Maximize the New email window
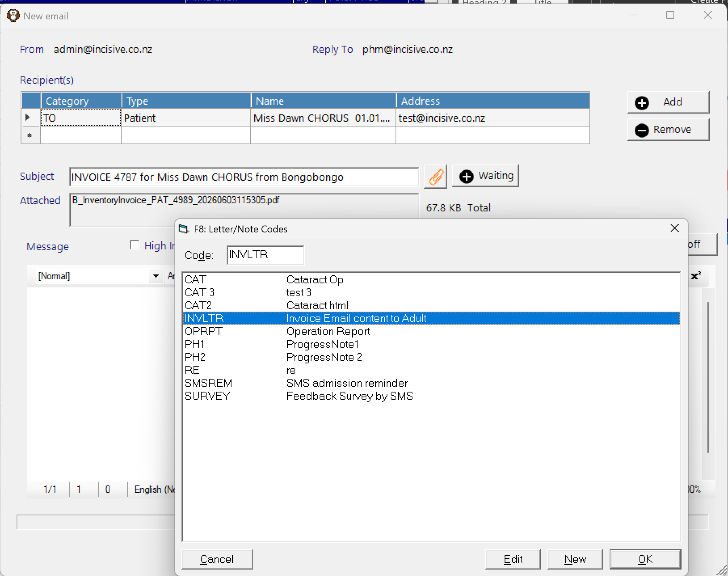This screenshot has height=576, width=728. point(670,15)
